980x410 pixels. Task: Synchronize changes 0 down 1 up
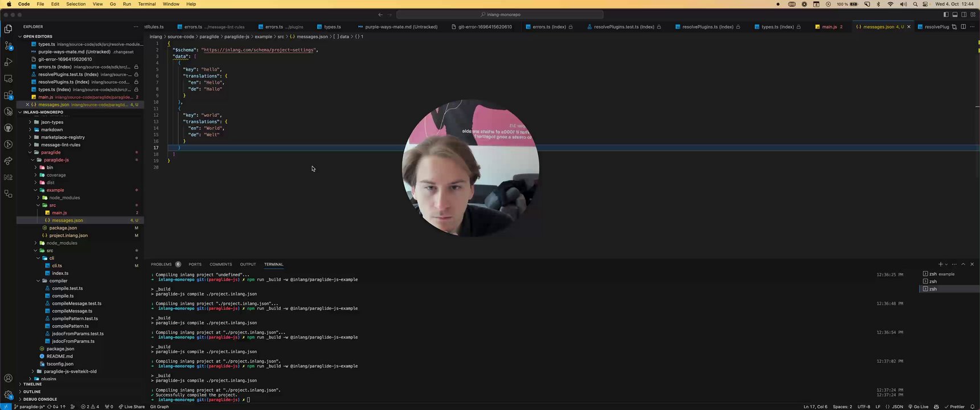[x=56, y=407]
